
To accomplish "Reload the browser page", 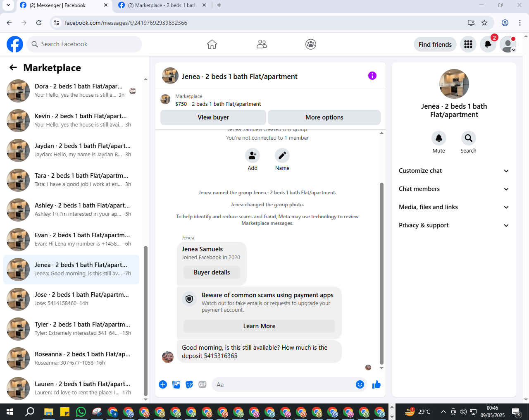I will (x=39, y=23).
